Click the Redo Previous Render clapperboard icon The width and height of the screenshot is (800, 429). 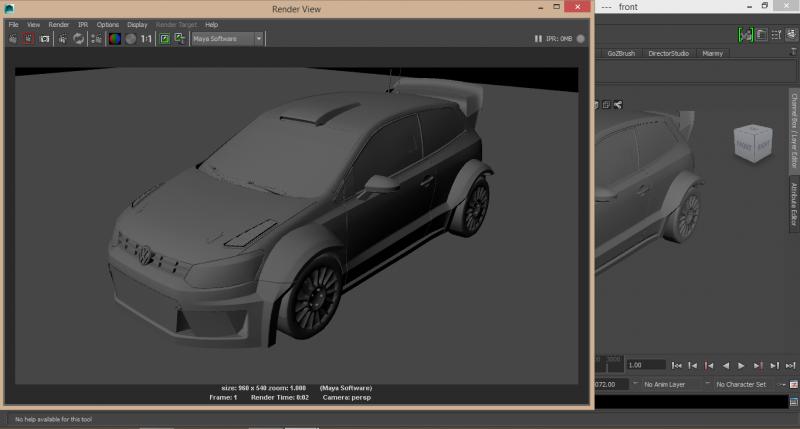point(13,39)
